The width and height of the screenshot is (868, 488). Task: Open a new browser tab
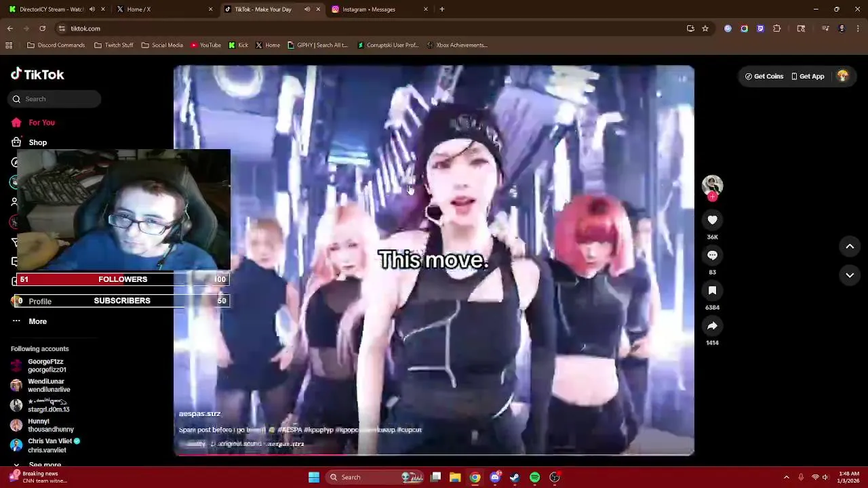(x=442, y=9)
